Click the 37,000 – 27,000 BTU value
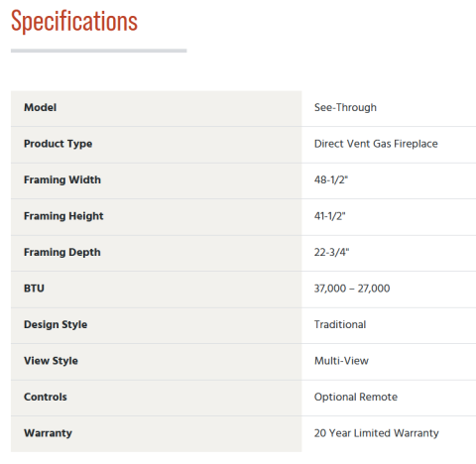This screenshot has height=464, width=476. pos(352,289)
